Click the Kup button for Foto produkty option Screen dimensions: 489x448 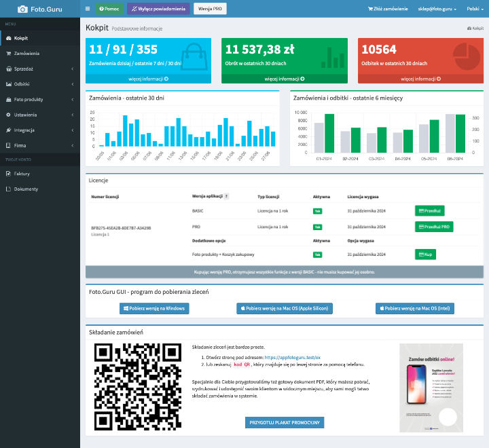pyautogui.click(x=425, y=255)
